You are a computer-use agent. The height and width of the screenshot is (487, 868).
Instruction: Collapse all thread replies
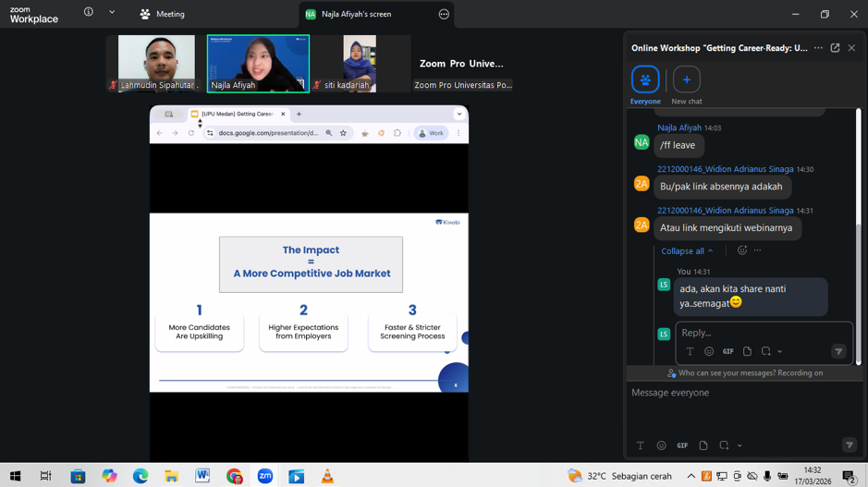click(687, 250)
